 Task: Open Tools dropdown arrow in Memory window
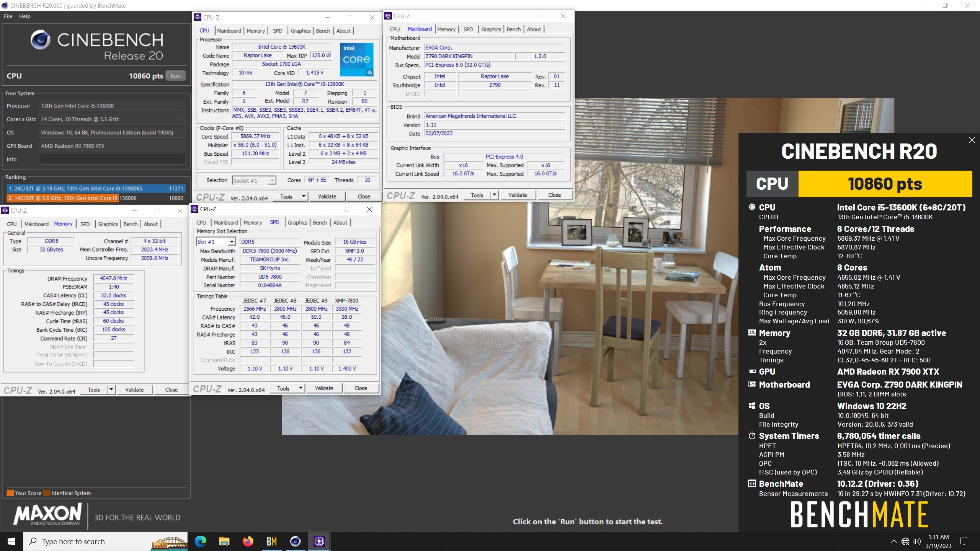click(x=111, y=390)
